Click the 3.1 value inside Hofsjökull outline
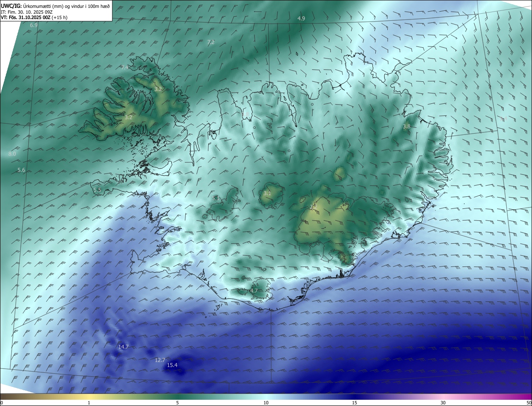Viewport: 532px width, 406px height. point(267,193)
